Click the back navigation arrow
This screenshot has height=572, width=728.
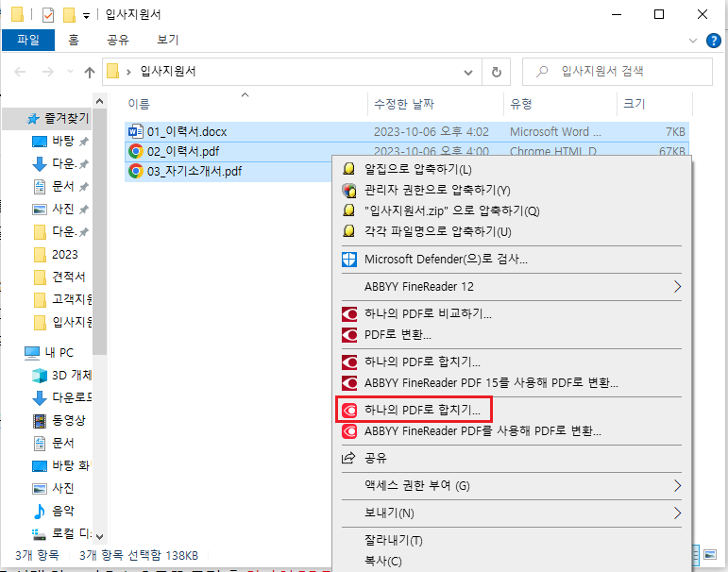point(20,72)
